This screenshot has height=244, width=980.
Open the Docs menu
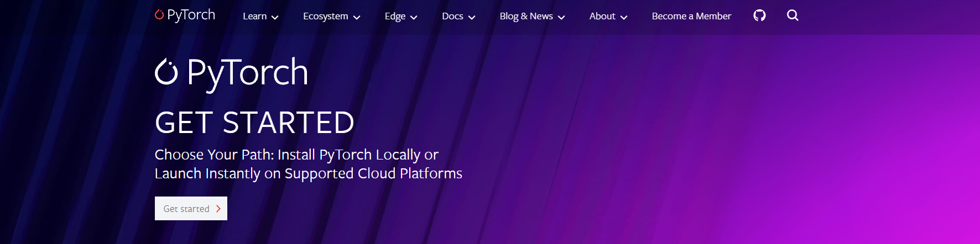[458, 17]
